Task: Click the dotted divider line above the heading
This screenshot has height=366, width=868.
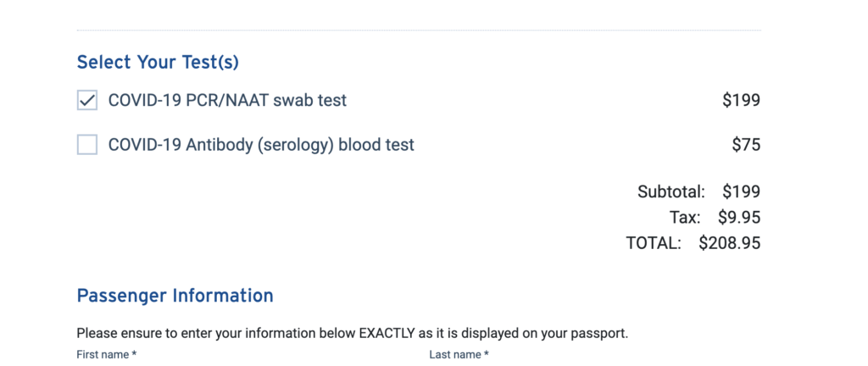Action: pyautogui.click(x=419, y=30)
